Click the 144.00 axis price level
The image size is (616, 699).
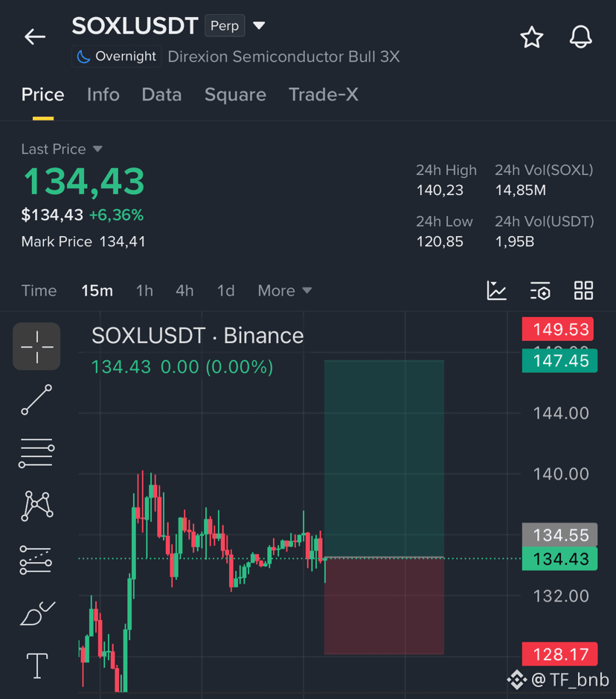[561, 413]
